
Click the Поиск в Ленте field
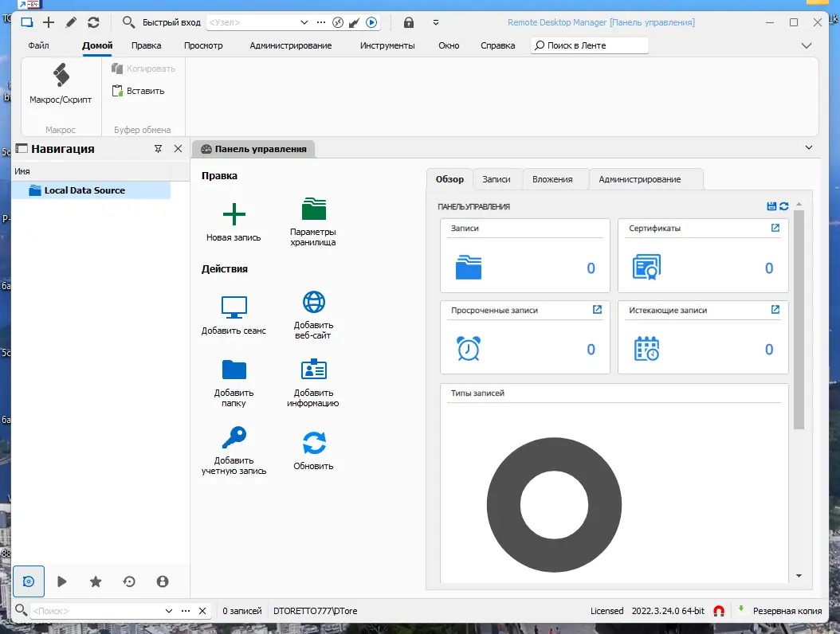pyautogui.click(x=589, y=45)
